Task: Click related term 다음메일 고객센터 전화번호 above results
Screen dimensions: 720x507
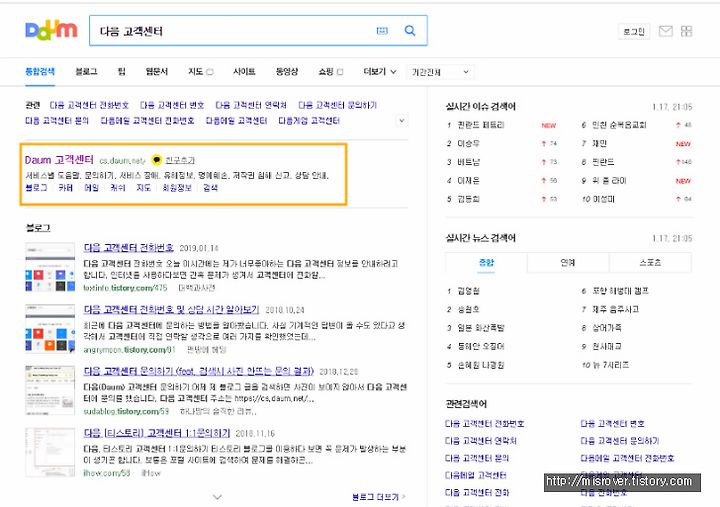Action: [x=147, y=121]
